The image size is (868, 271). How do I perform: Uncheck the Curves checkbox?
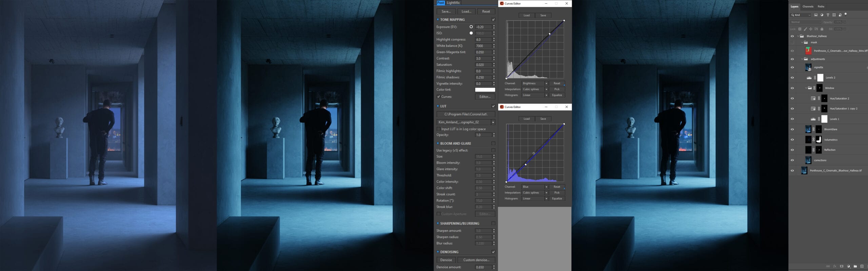[438, 97]
